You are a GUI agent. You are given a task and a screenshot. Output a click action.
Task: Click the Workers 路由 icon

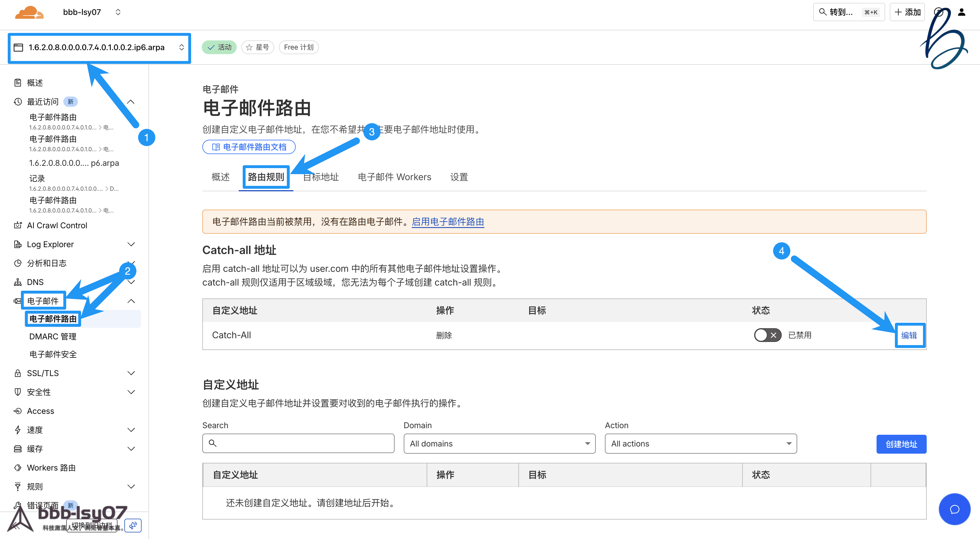coord(17,467)
